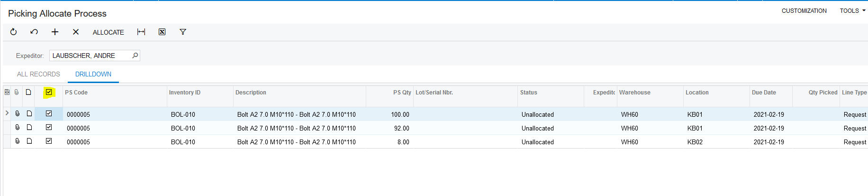Uncheck the 100.00 quantity row checkbox
Image resolution: width=868 pixels, height=196 pixels.
(x=49, y=114)
